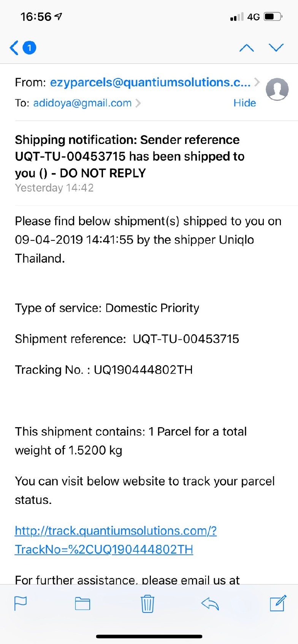Go to previous message with up arrow
298x644 pixels.
(x=247, y=48)
